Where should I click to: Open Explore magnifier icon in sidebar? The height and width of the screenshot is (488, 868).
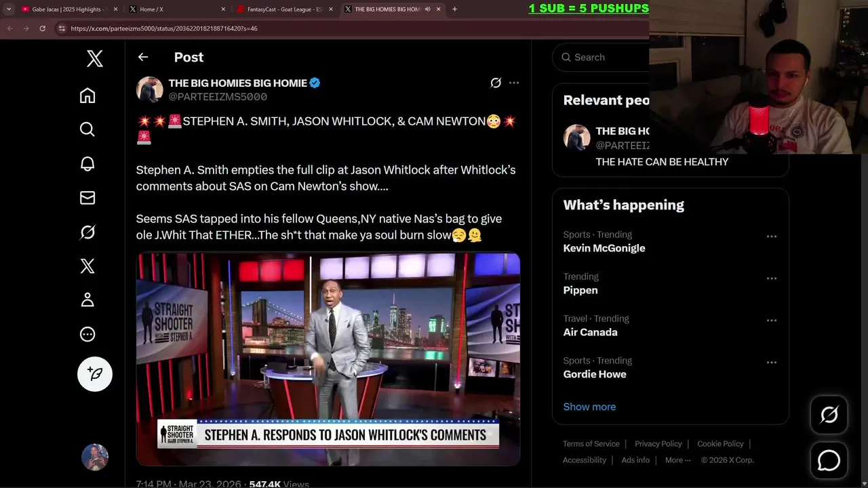click(x=87, y=129)
